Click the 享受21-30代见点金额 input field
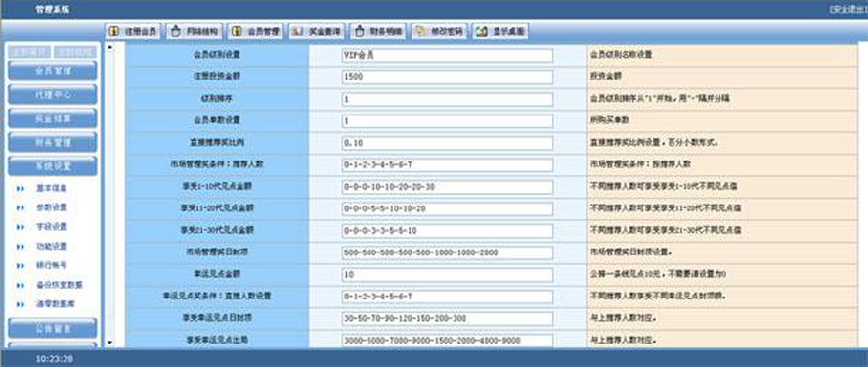This screenshot has height=367, width=868. [x=448, y=231]
